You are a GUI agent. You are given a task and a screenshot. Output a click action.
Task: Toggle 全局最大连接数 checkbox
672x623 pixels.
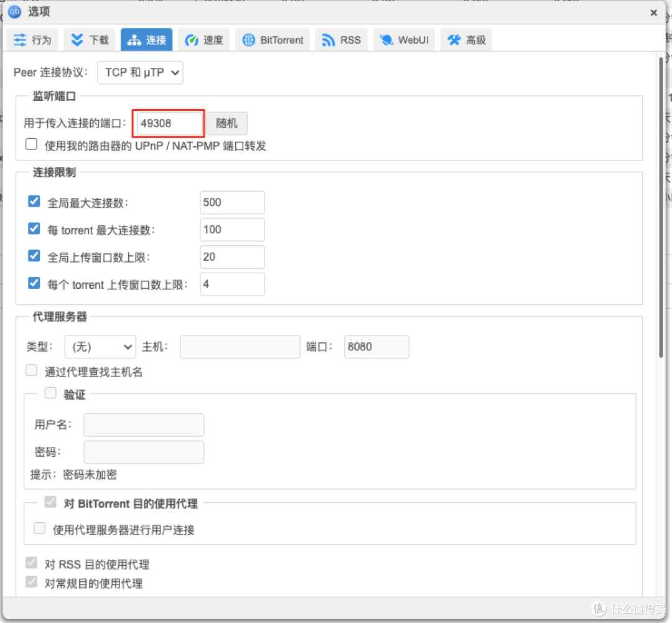[34, 201]
